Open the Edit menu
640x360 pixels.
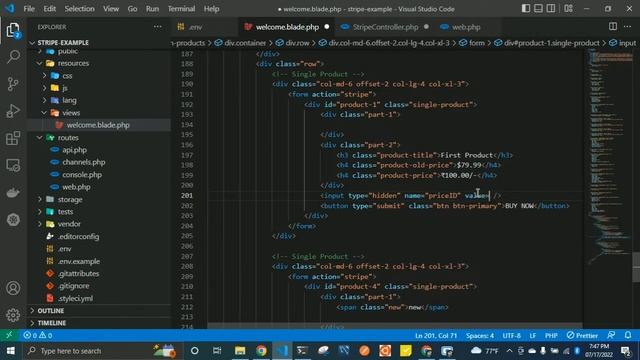[49, 9]
